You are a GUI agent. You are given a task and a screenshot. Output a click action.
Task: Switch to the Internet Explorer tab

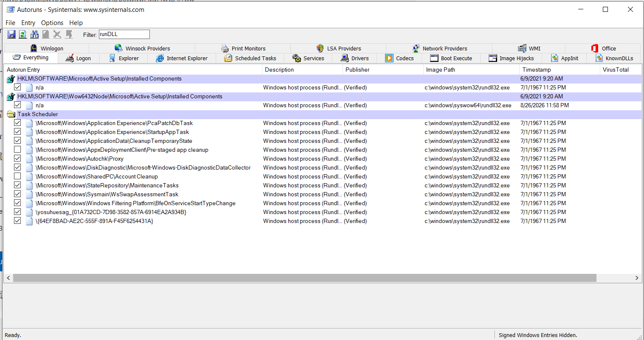click(182, 59)
